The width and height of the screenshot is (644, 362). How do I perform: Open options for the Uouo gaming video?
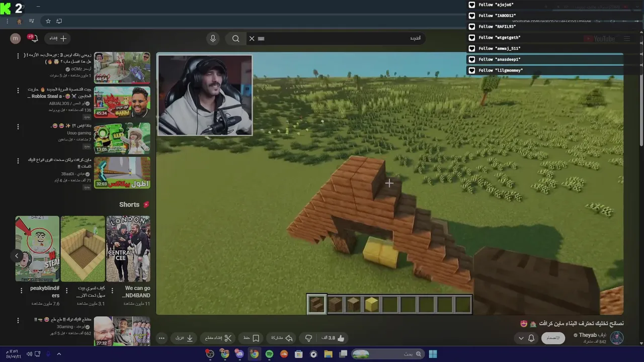pyautogui.click(x=18, y=126)
